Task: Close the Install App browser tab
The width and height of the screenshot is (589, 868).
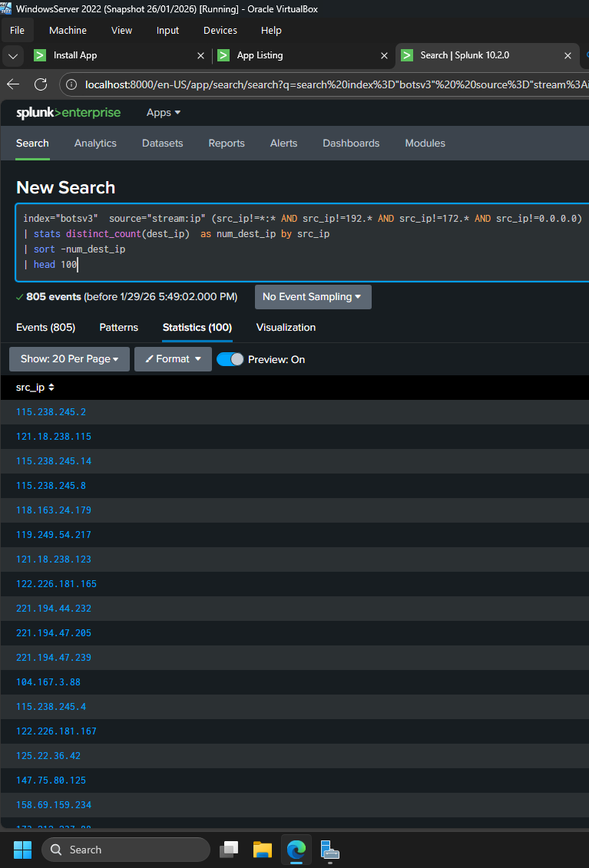Action: click(x=201, y=56)
